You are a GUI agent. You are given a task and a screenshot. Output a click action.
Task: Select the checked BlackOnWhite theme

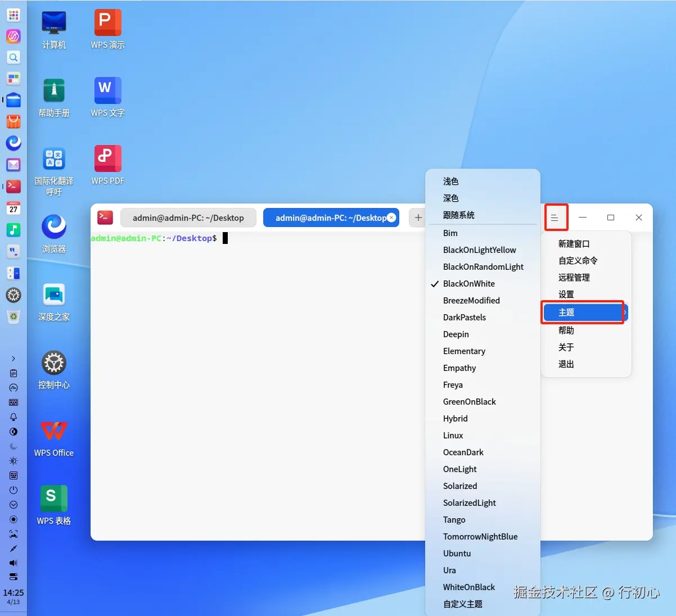tap(483, 284)
